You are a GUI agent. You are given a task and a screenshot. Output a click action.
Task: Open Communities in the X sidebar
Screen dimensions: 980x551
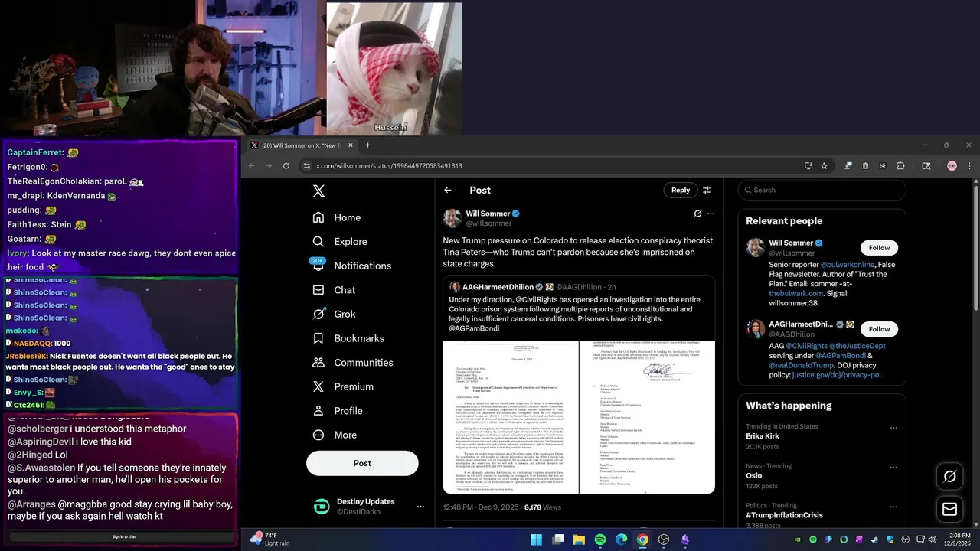[x=353, y=363]
